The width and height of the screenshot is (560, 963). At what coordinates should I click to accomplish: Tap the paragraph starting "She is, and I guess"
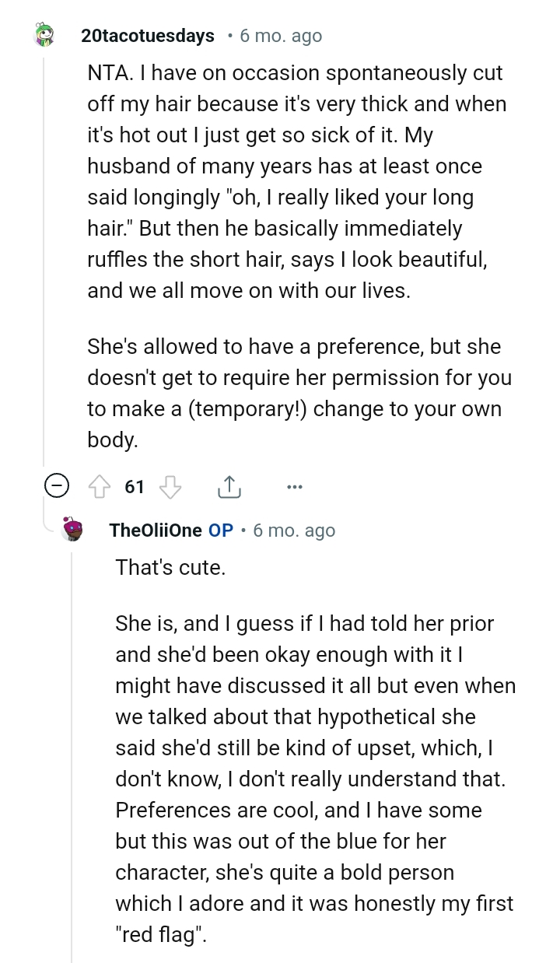pyautogui.click(x=315, y=778)
